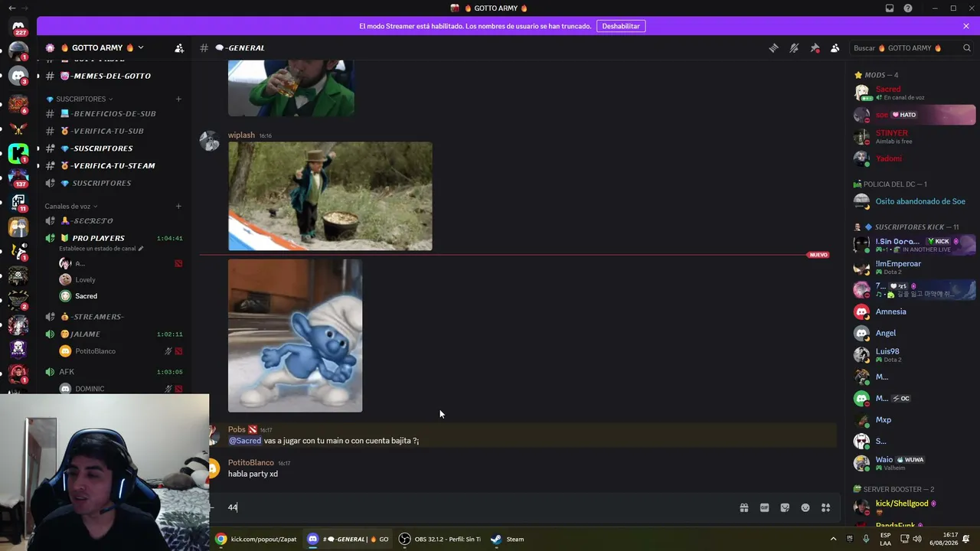The image size is (980, 551).
Task: Open the server icon with 11 badge
Action: [x=18, y=202]
